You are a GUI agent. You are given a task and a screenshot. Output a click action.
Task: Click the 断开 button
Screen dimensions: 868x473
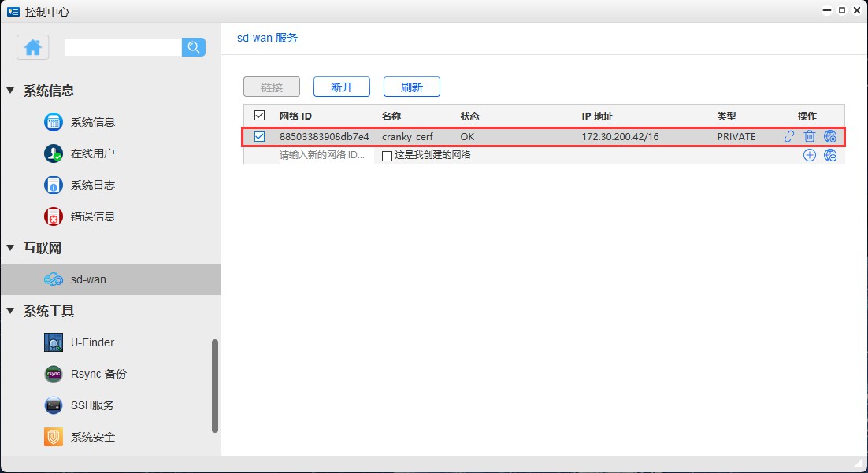[x=341, y=87]
